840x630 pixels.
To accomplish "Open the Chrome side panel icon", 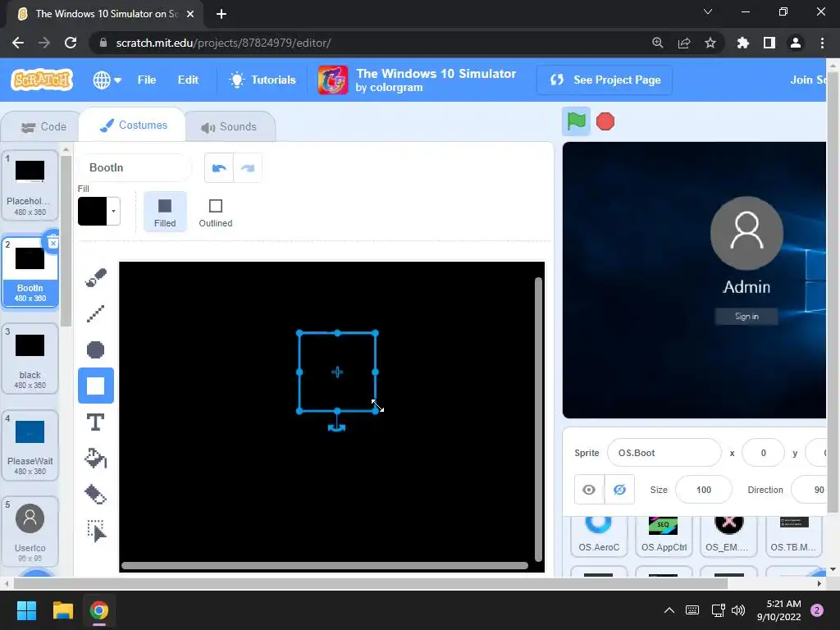I will [x=769, y=43].
